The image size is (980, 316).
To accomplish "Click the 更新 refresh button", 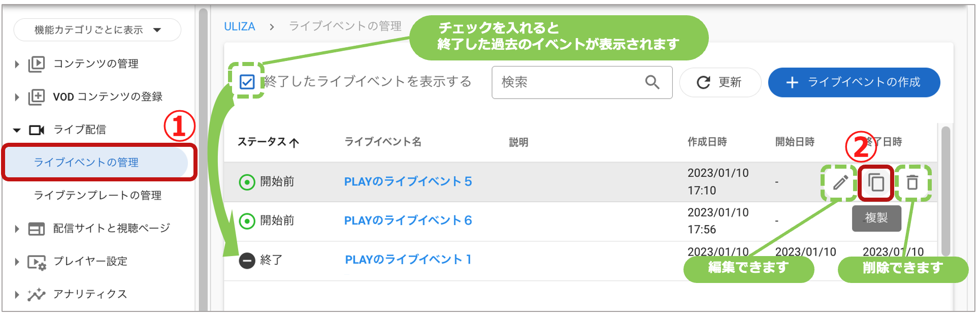I will click(x=720, y=82).
